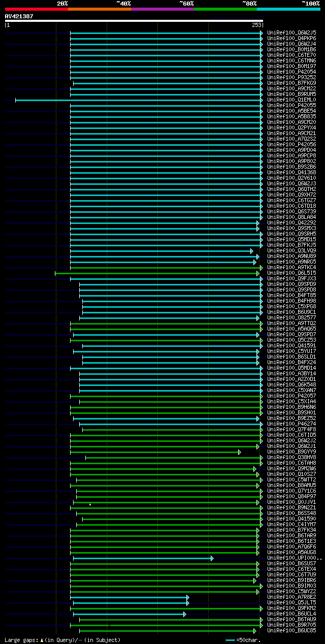Select label UniRef100_P46274
Viewport: 325px width, 644px height.
291,424
